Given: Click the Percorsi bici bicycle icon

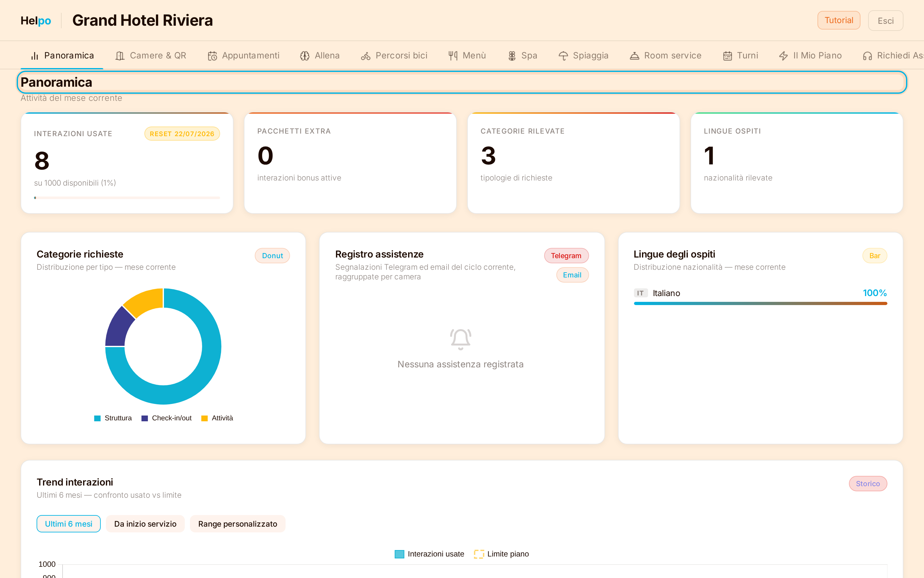Looking at the screenshot, I should pos(366,56).
